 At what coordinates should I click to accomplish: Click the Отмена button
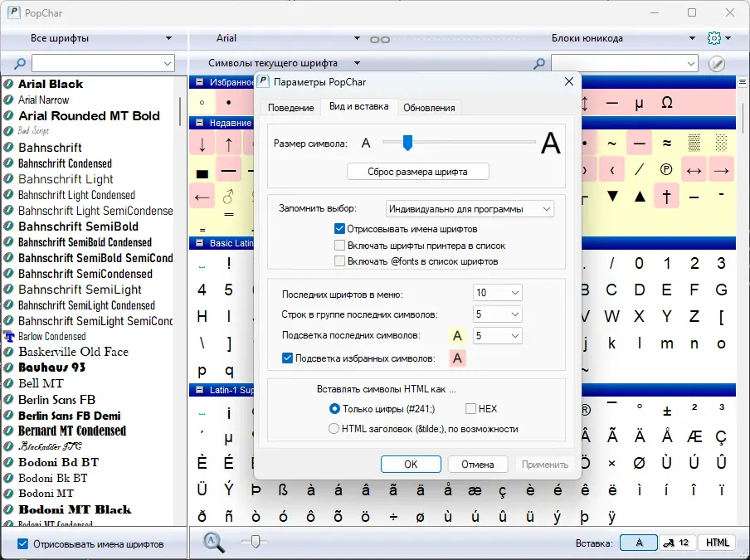[x=477, y=465]
